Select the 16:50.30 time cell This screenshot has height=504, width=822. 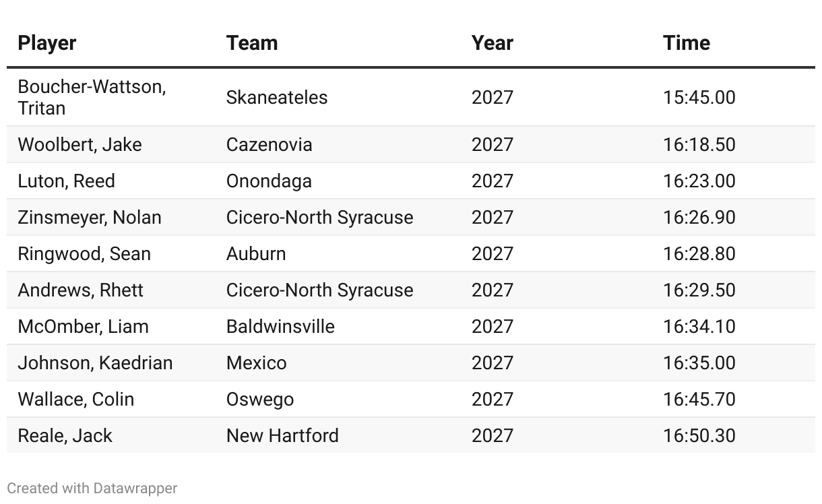pyautogui.click(x=699, y=436)
